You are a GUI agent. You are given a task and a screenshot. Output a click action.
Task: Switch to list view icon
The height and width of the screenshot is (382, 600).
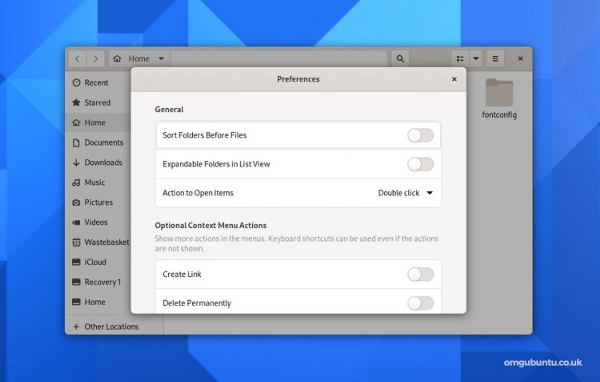(460, 59)
